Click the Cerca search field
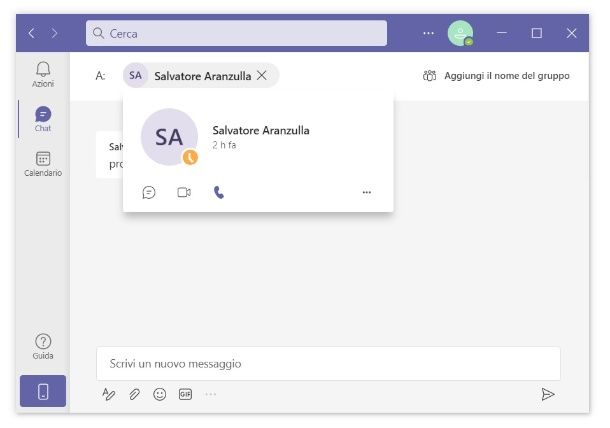The height and width of the screenshot is (428, 610). tap(236, 33)
